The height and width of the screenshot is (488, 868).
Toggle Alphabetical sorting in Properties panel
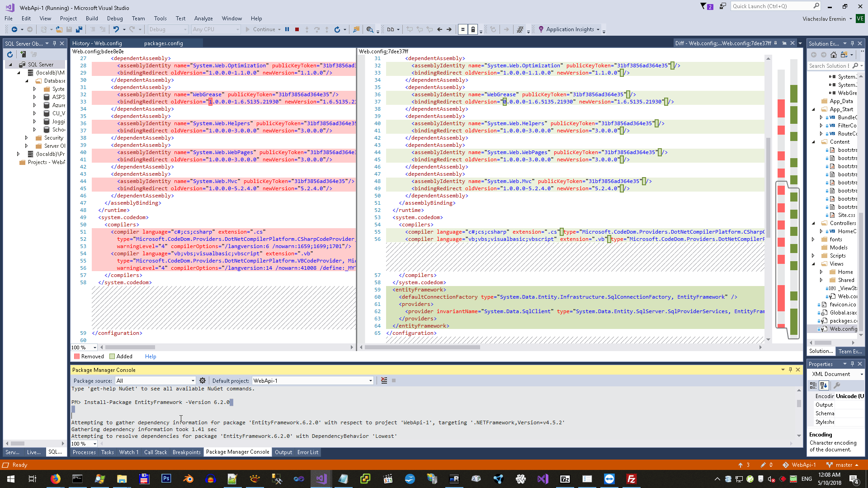(x=824, y=385)
